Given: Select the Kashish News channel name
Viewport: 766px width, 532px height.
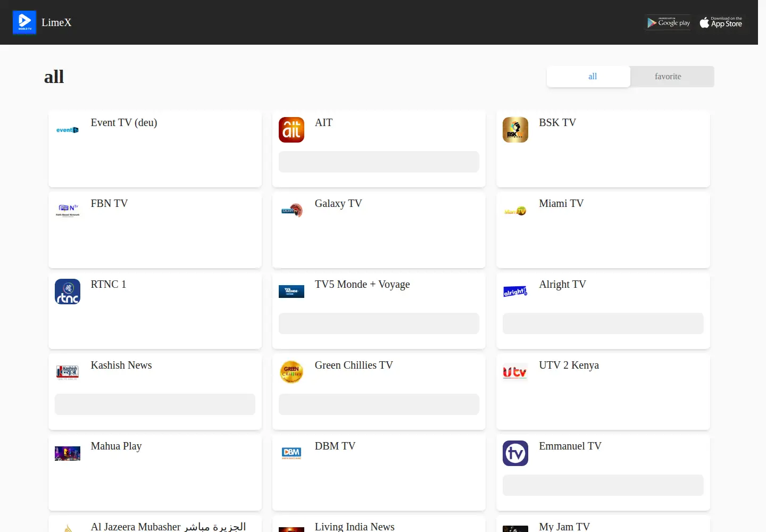Looking at the screenshot, I should [x=121, y=365].
